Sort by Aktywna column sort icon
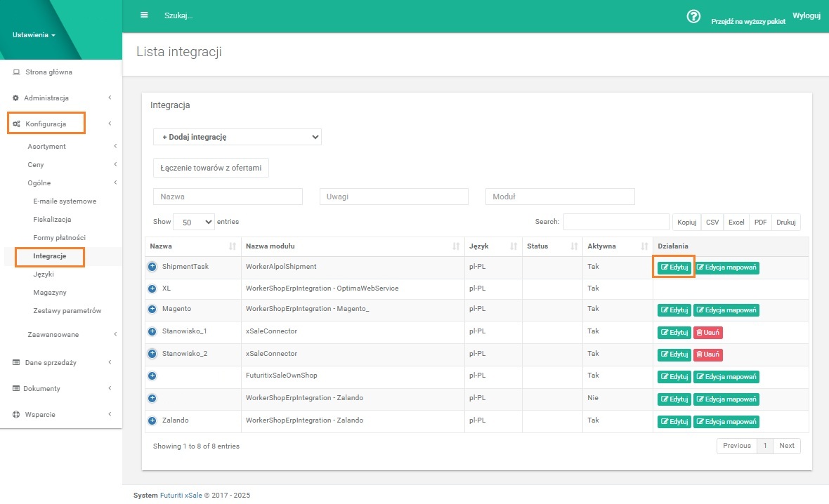The height and width of the screenshot is (504, 829). [644, 246]
